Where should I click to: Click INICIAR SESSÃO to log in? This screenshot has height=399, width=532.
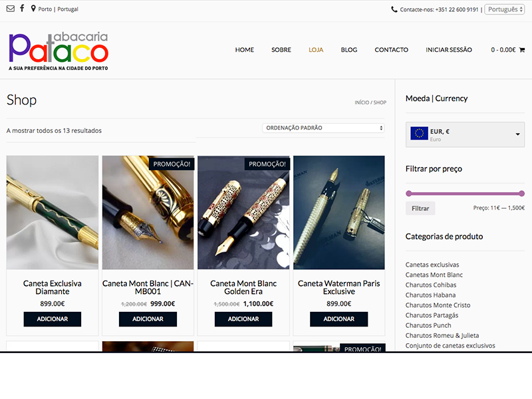point(449,50)
